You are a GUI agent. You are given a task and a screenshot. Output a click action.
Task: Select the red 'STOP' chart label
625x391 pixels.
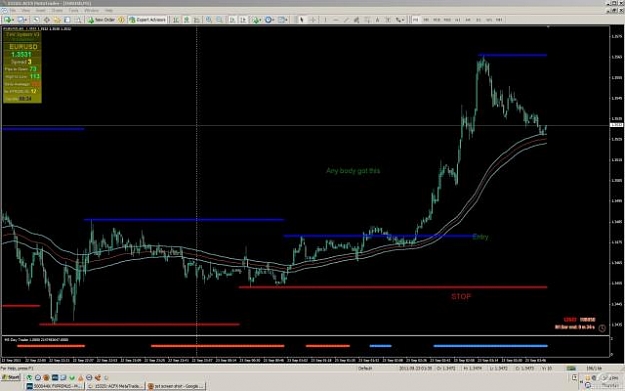coord(461,296)
